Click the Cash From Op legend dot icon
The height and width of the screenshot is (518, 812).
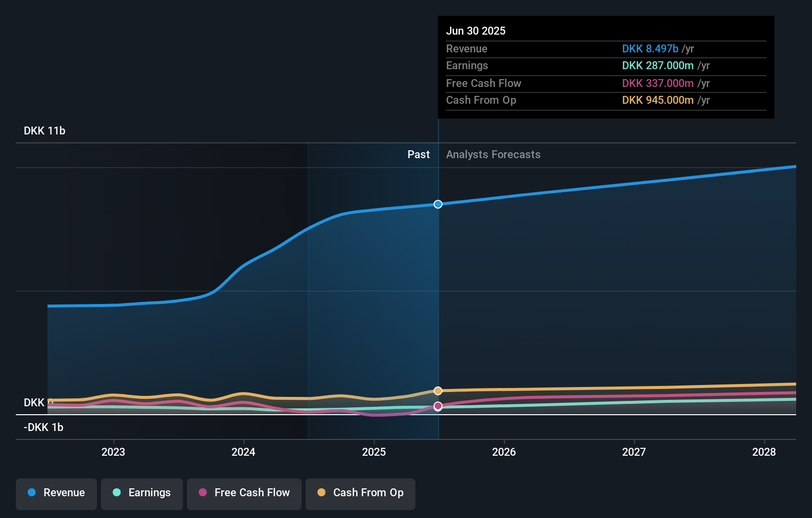(x=322, y=492)
